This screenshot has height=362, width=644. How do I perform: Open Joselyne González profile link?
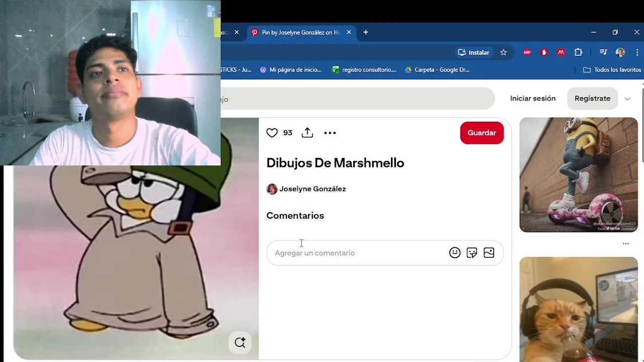tap(312, 189)
